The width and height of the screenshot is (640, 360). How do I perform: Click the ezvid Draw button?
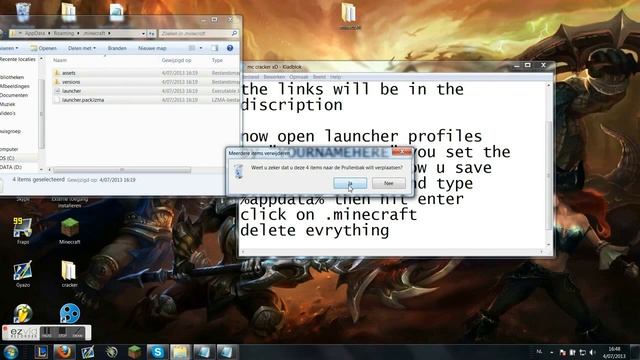click(77, 332)
